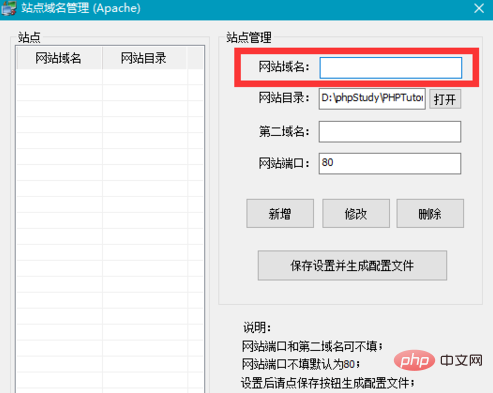Screen dimensions: 493x393
Task: Click 保存设置并生成配置文件 button
Action: (352, 265)
